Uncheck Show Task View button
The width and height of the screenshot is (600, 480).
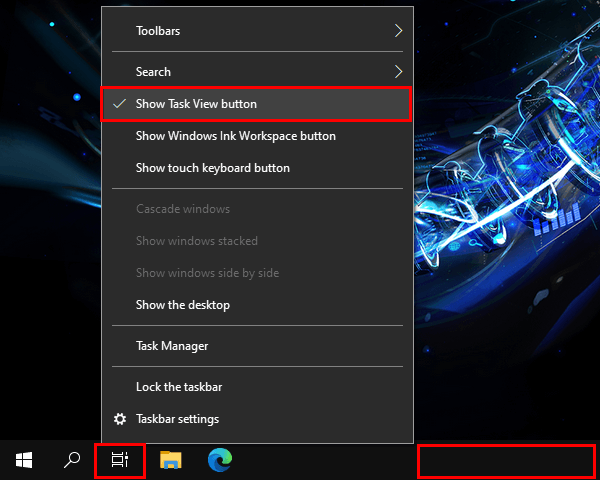click(x=256, y=104)
